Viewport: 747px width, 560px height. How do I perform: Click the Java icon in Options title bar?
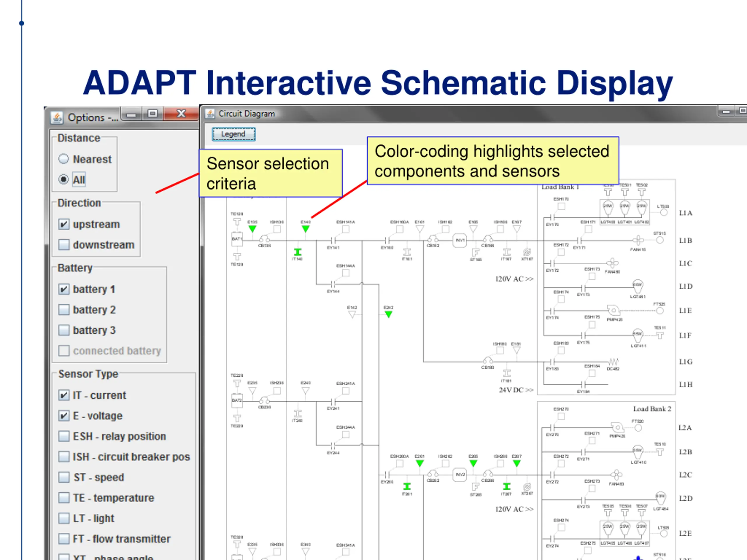[56, 118]
